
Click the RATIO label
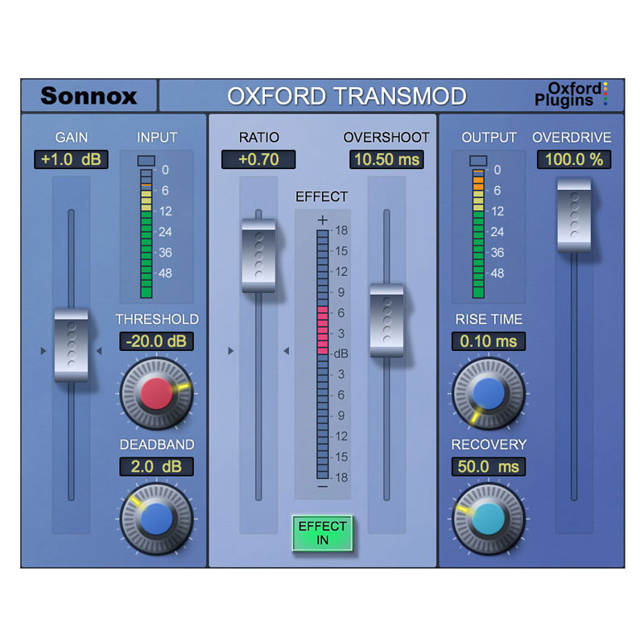click(x=258, y=137)
